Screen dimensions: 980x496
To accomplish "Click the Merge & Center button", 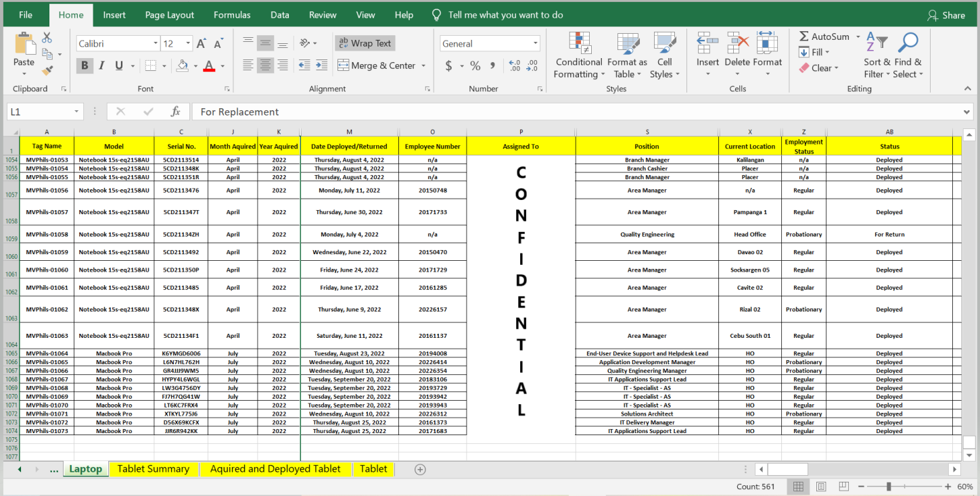I will pos(376,66).
